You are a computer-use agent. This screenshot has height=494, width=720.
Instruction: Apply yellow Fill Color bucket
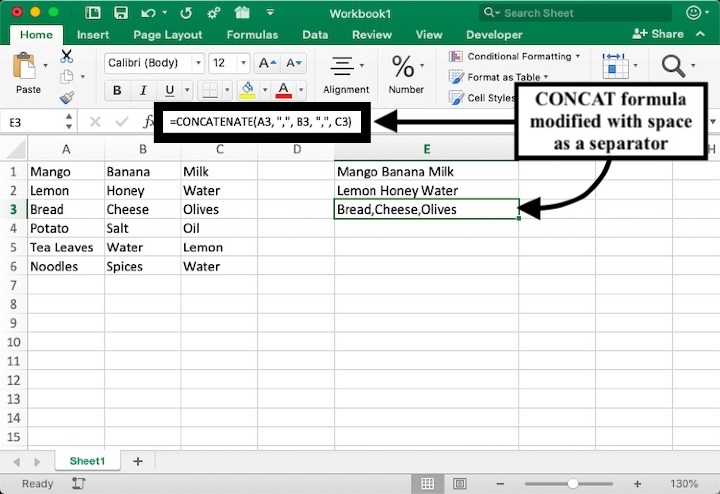click(248, 90)
